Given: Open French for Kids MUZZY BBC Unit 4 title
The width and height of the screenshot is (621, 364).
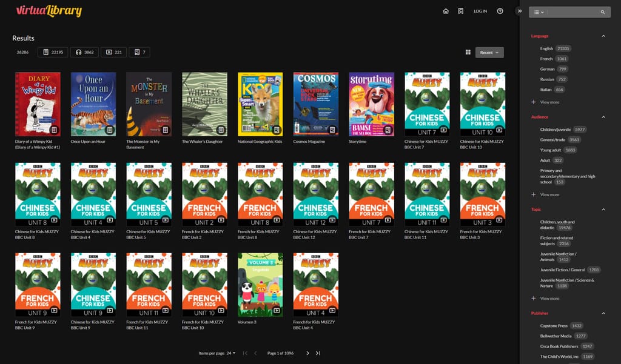Looking at the screenshot, I should click(314, 325).
